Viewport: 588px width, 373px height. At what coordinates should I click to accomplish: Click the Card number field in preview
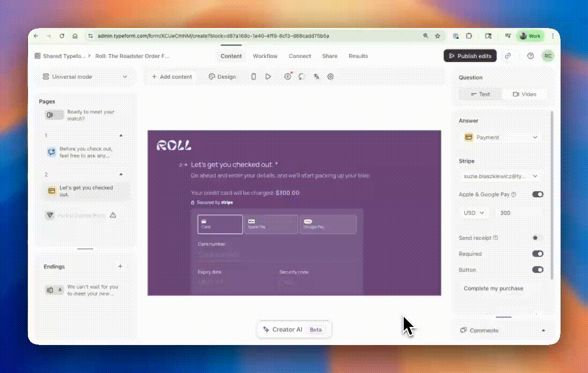(277, 255)
